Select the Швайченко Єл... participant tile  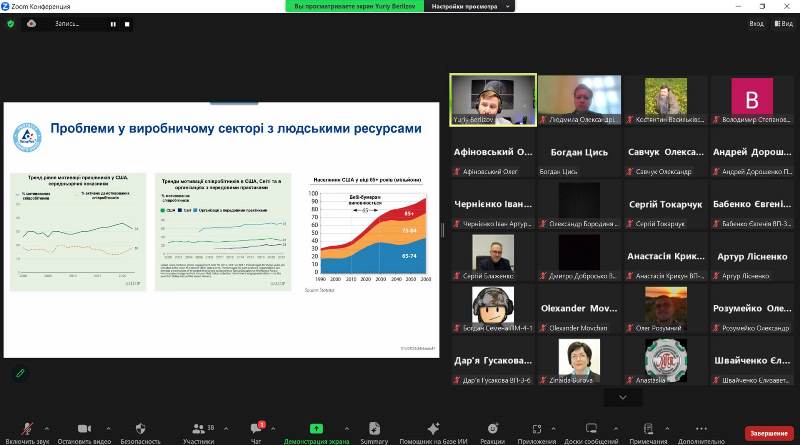752,360
